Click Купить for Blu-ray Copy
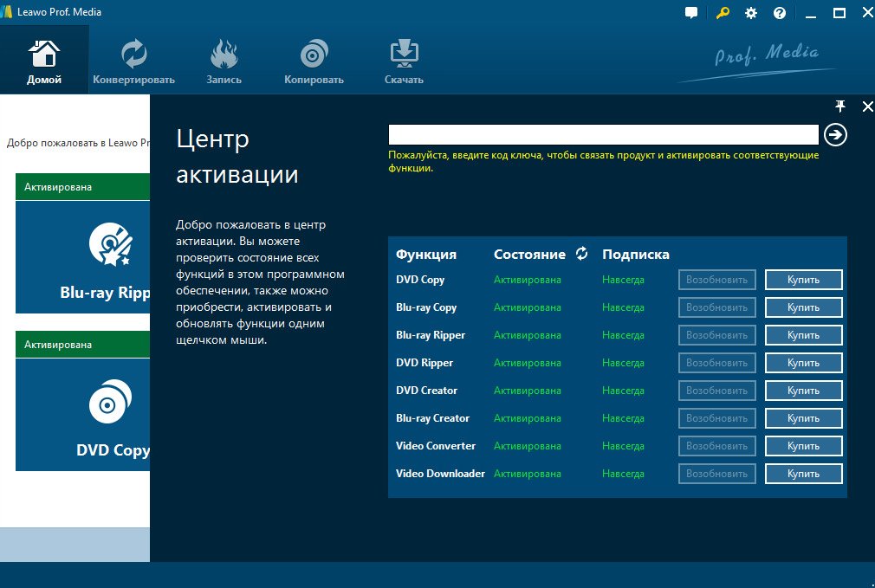Screen dimensions: 875x588 click(x=804, y=307)
